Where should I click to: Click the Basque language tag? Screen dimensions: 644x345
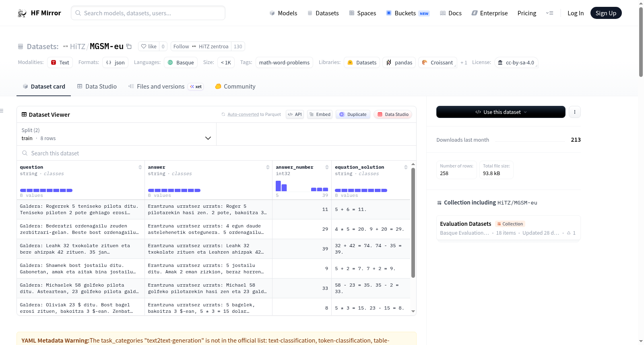point(181,62)
